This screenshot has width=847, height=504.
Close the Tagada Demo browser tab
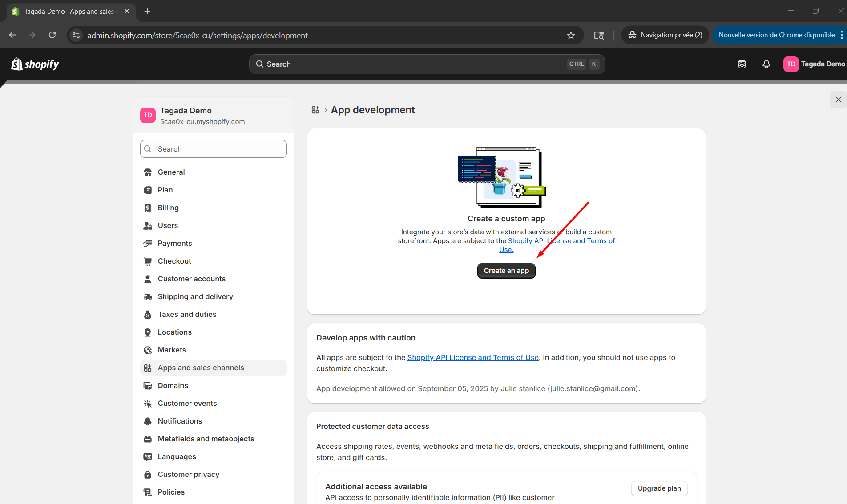pyautogui.click(x=127, y=11)
